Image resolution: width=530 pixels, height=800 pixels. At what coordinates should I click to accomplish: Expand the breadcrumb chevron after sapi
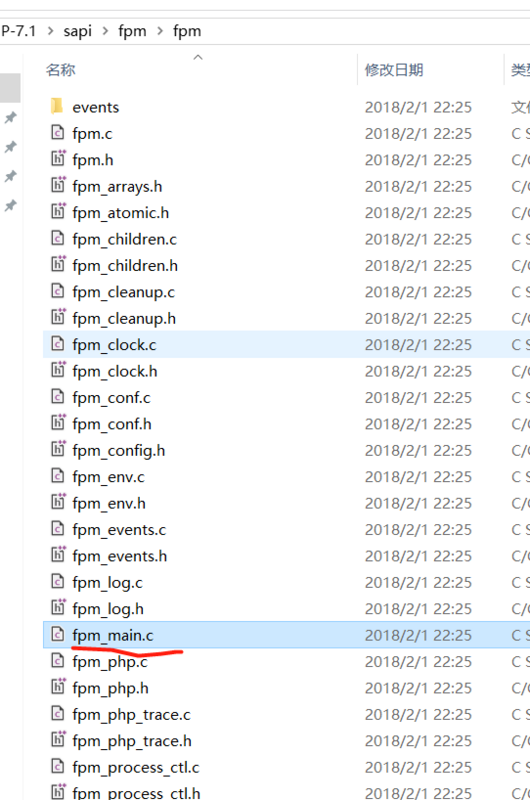105,31
